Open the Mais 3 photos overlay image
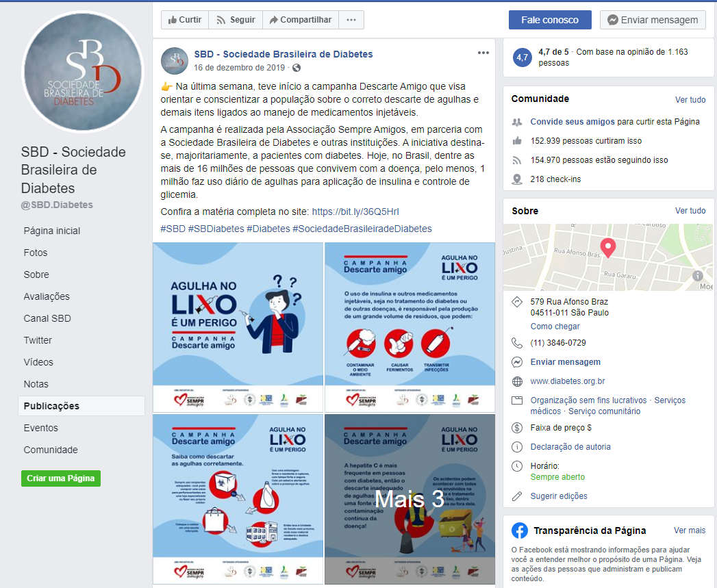This screenshot has height=588, width=717. tap(410, 499)
